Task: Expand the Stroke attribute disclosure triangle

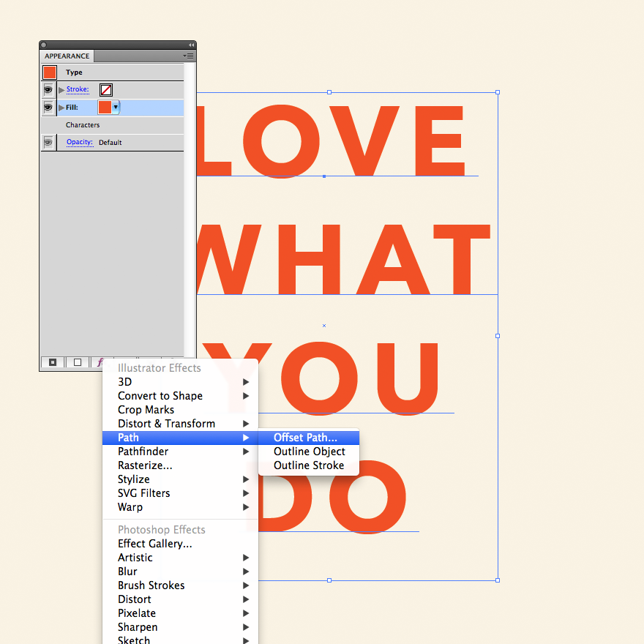Action: coord(61,90)
